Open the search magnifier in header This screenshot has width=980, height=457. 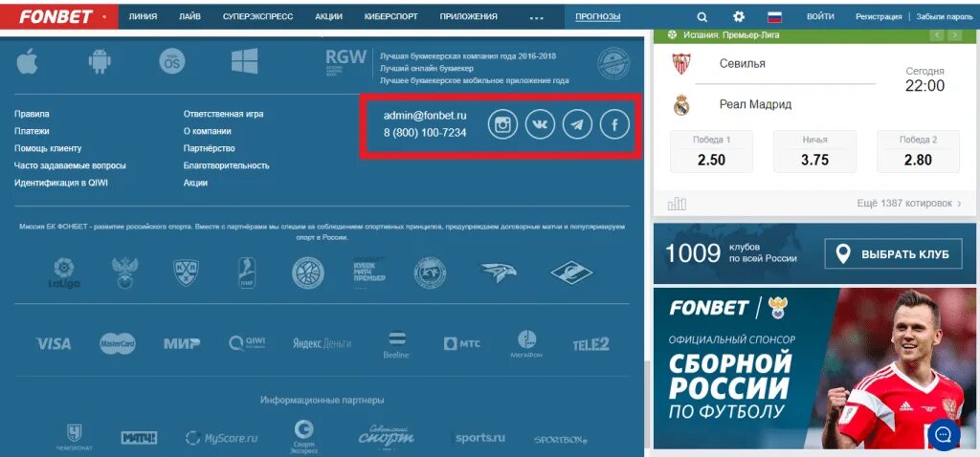702,17
